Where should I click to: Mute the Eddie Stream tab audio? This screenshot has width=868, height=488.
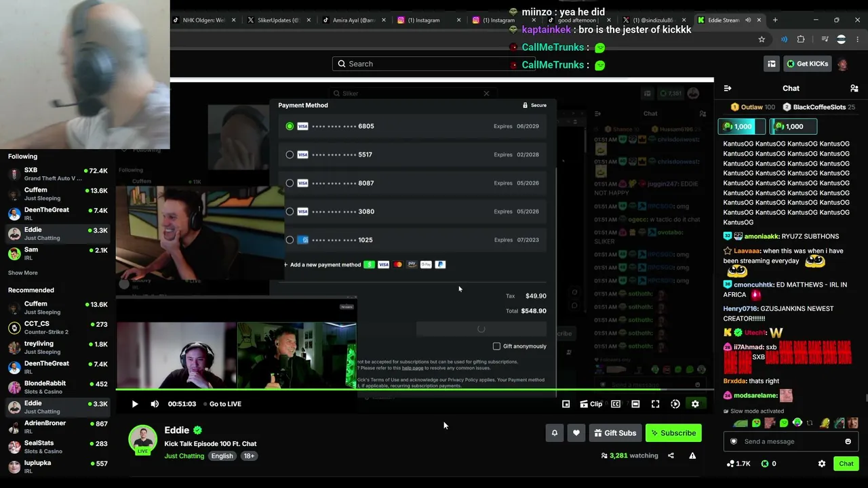click(x=748, y=20)
